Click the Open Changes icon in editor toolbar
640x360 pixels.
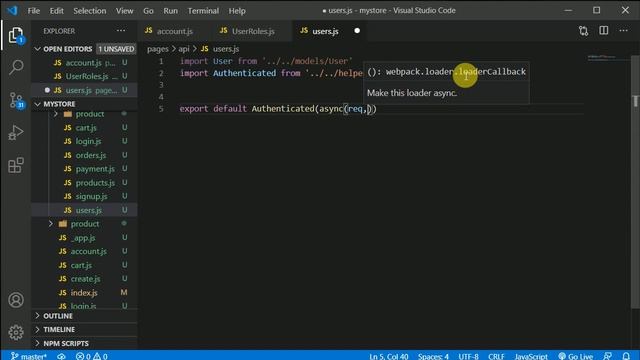coord(584,31)
